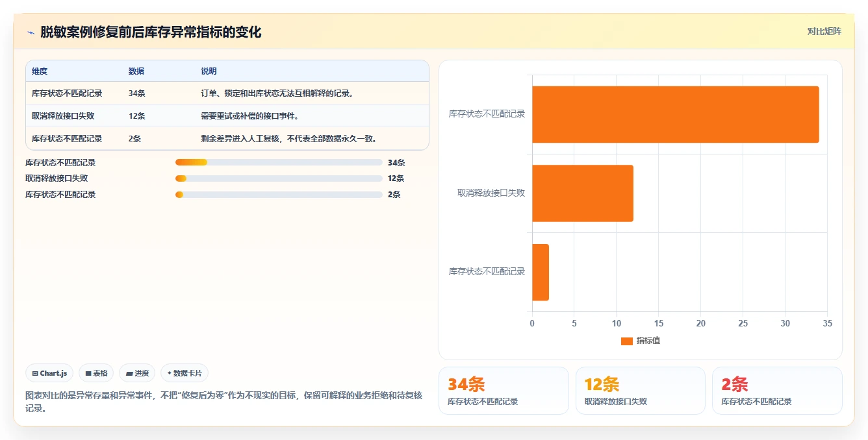The image size is (868, 440).
Task: Click the 数据卡片 tag
Action: coord(185,373)
